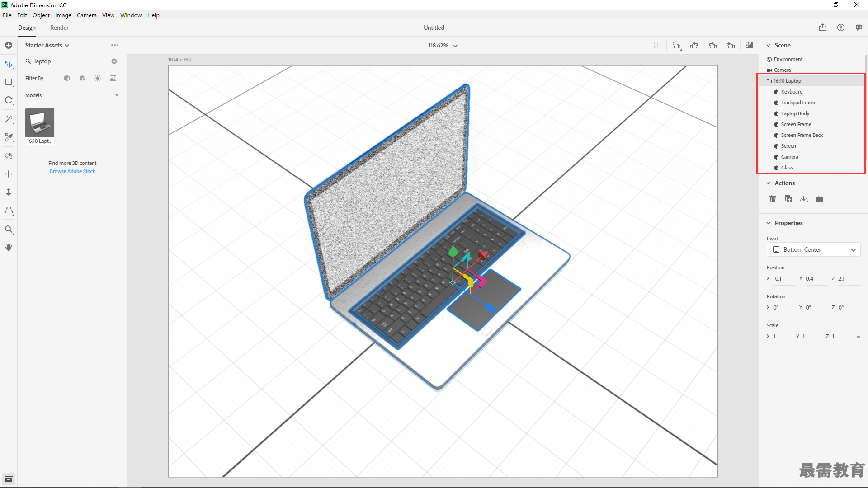868x488 pixels.
Task: Filter assets by Images
Action: click(113, 78)
